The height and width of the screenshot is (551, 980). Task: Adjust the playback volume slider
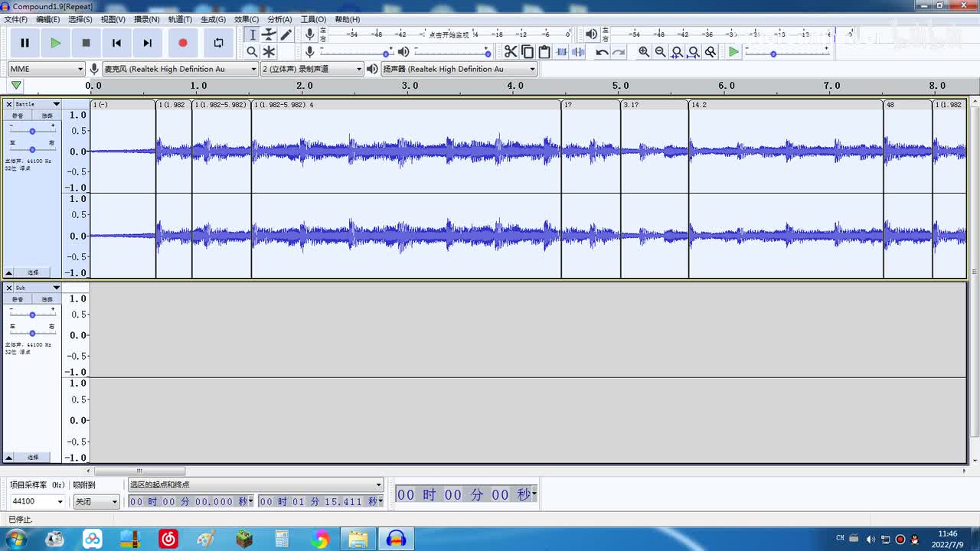(x=452, y=53)
